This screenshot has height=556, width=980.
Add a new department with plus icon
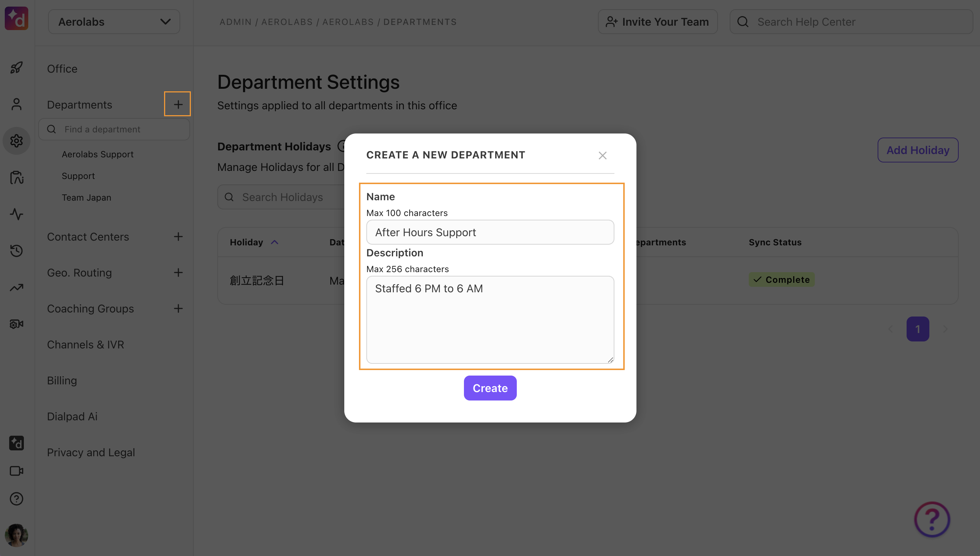[178, 104]
